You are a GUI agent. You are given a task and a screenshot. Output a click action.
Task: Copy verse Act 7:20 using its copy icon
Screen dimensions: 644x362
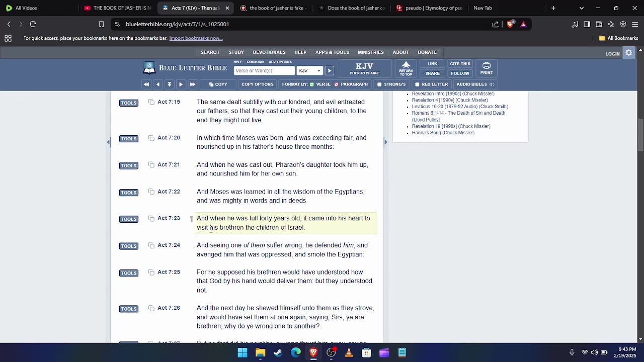pyautogui.click(x=151, y=138)
